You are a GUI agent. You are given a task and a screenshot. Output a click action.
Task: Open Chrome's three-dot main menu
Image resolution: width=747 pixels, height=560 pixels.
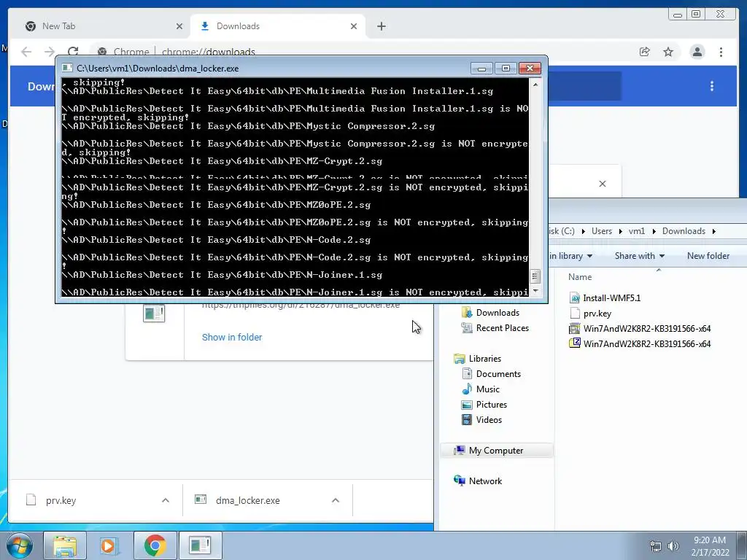[x=721, y=52]
